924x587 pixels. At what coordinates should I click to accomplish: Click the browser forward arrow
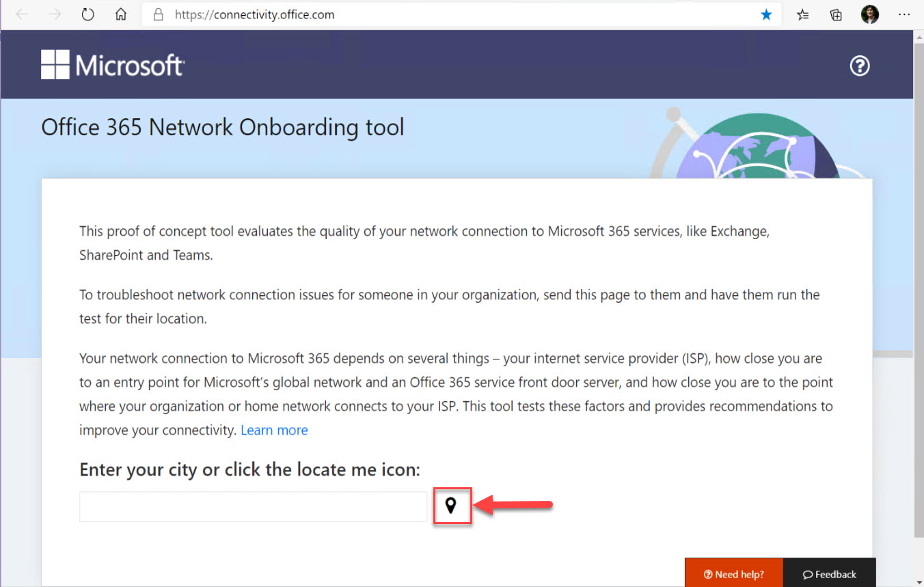[55, 14]
